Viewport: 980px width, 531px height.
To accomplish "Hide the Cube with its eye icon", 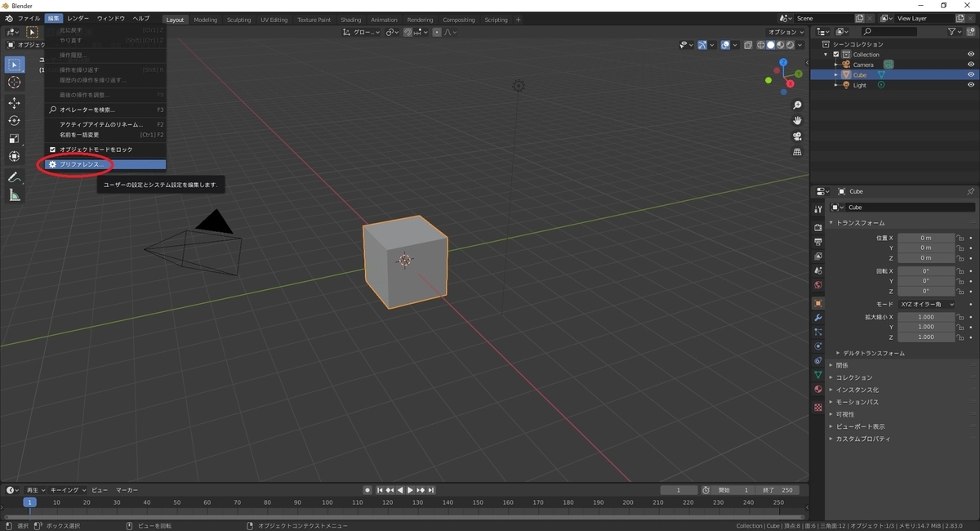I will (971, 74).
